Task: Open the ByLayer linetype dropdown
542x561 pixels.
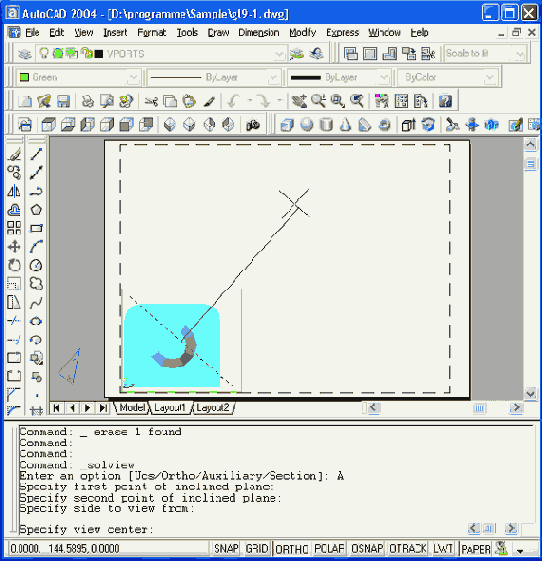Action: (x=273, y=78)
